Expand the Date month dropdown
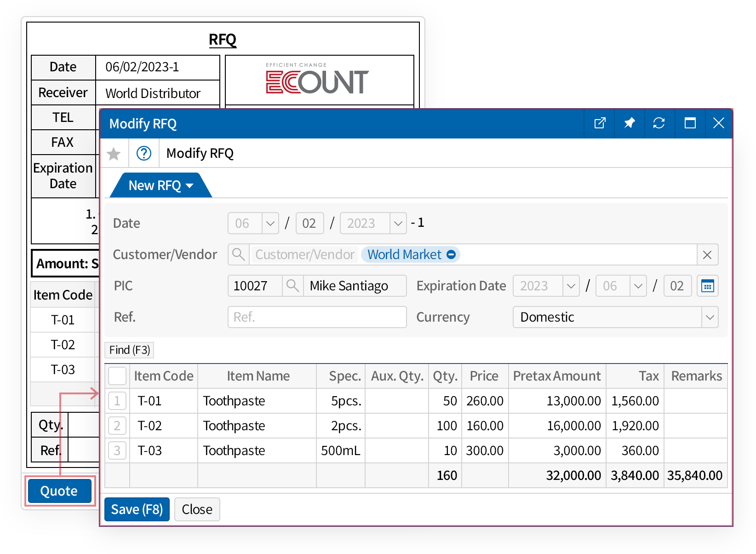Viewport: 756px width, 554px height. (x=270, y=224)
